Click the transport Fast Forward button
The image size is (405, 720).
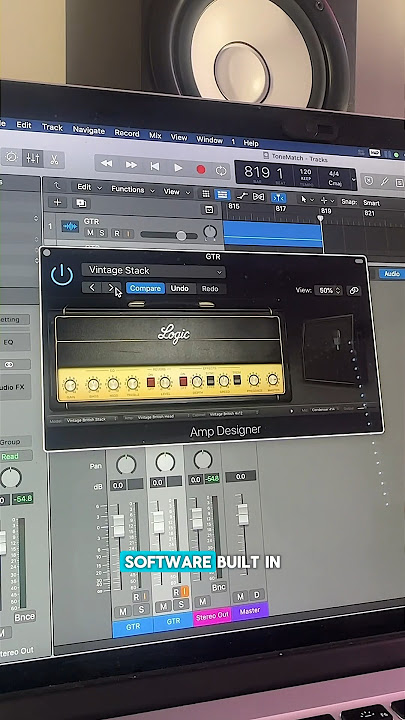coord(131,165)
